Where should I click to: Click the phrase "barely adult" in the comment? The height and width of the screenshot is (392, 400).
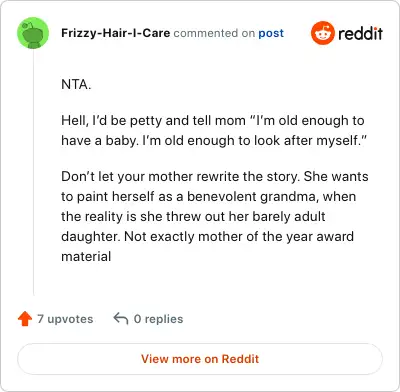[x=289, y=216]
